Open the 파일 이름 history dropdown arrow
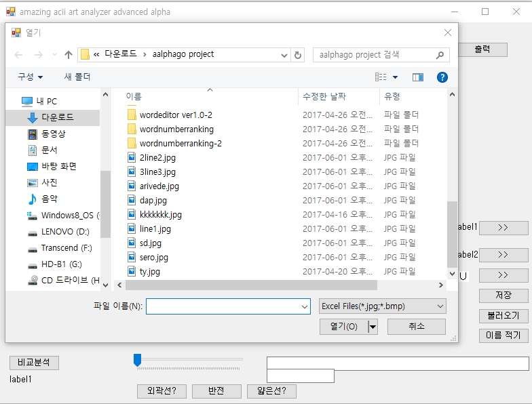Viewport: 532px width, 404px height. coord(303,307)
